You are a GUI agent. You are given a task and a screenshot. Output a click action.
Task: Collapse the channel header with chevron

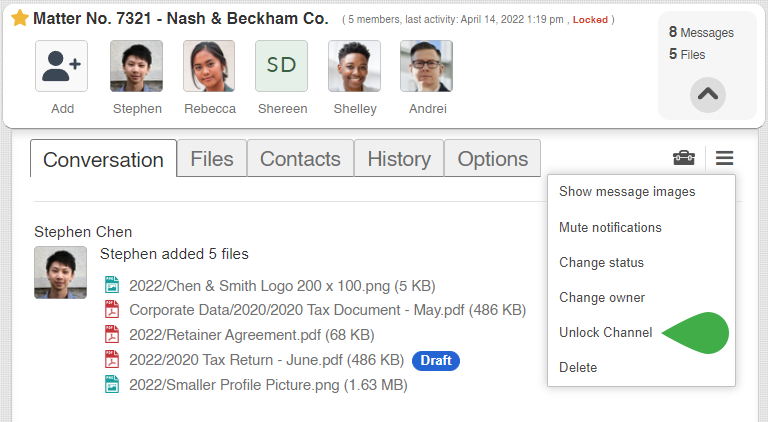(707, 93)
